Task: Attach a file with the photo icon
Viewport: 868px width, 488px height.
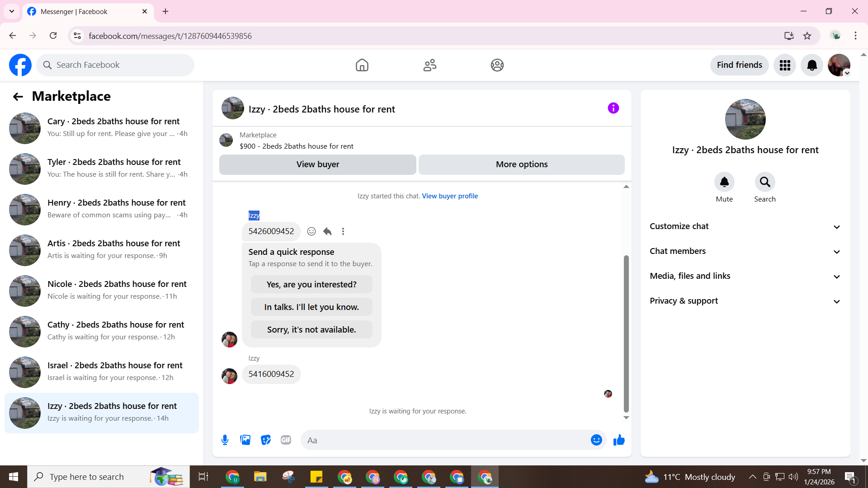Action: click(245, 440)
